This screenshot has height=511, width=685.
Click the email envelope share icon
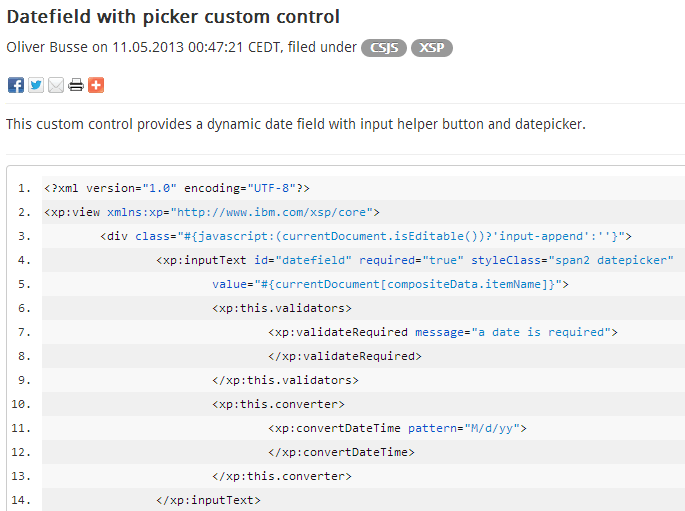pos(56,85)
